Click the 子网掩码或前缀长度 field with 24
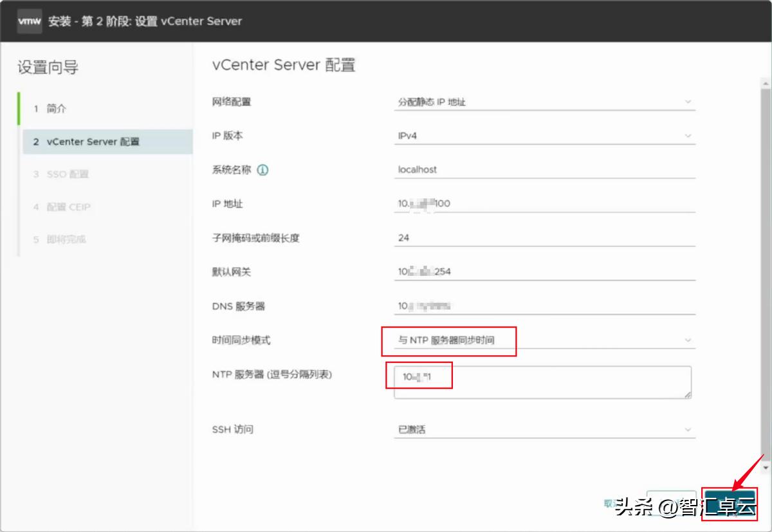772x532 pixels. point(544,237)
